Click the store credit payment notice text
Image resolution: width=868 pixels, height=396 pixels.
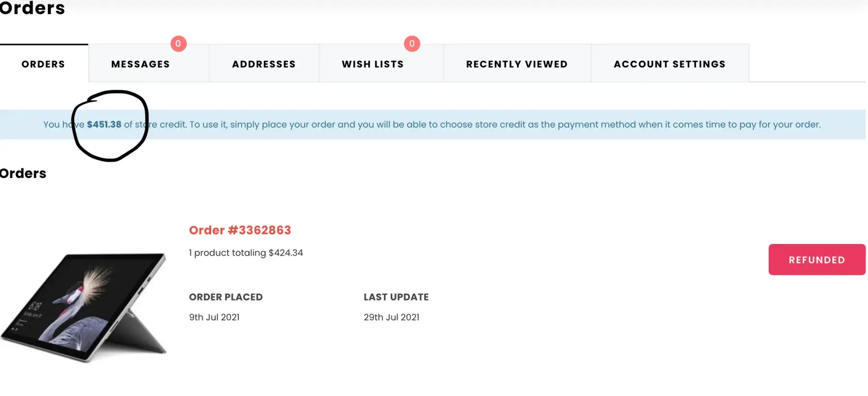482,124
